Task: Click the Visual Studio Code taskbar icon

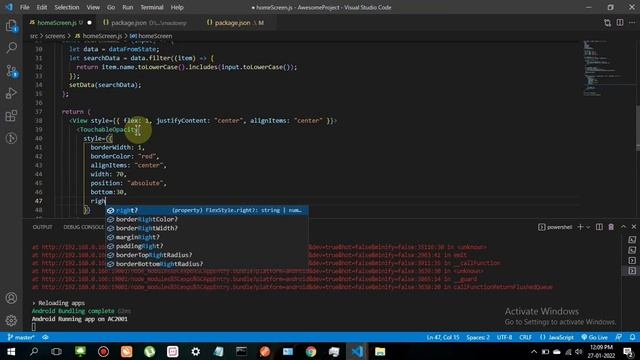Action: [x=357, y=351]
